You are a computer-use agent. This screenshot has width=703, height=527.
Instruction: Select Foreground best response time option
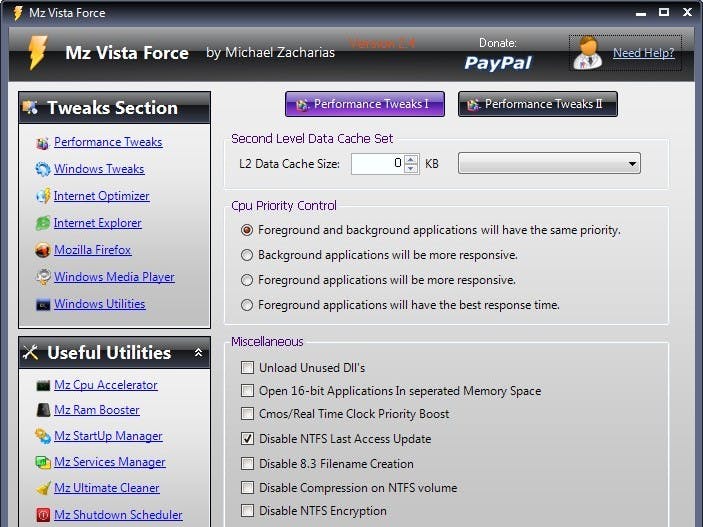tap(247, 305)
